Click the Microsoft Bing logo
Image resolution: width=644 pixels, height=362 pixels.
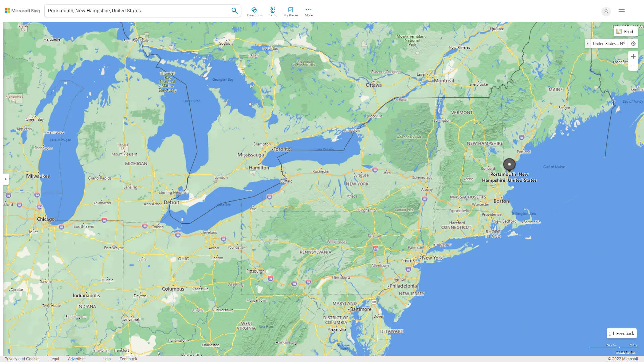click(x=22, y=11)
